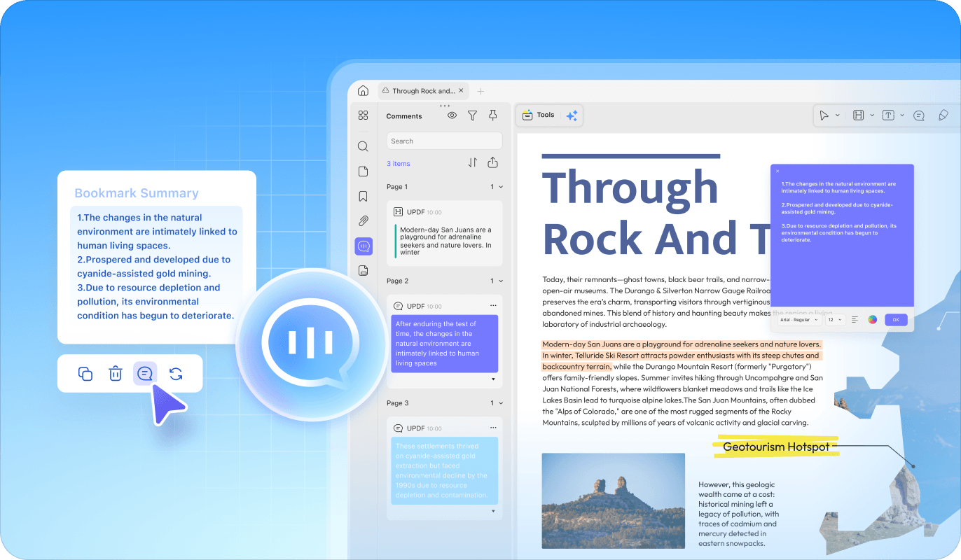Image resolution: width=961 pixels, height=560 pixels.
Task: Open the Attachments paperclip icon
Action: pos(363,221)
